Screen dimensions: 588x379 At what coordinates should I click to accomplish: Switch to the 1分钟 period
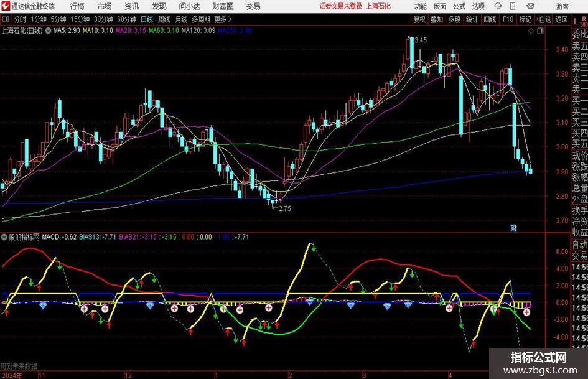[x=39, y=19]
